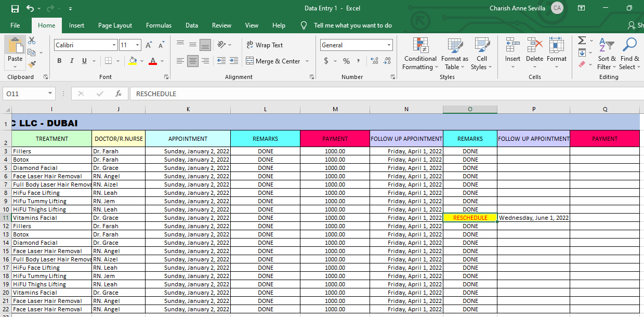Click the Cut scissors icon
Viewport: 644px width, 317px height.
click(32, 41)
